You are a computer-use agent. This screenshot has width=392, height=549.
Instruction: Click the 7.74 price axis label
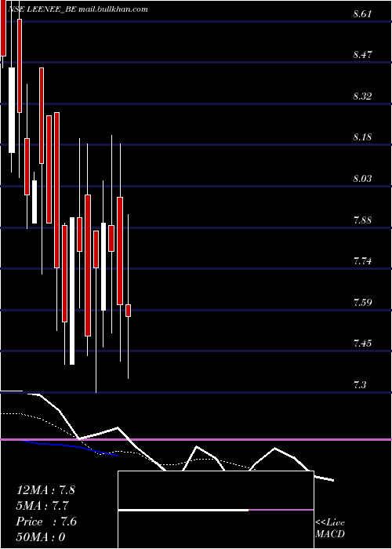[362, 261]
